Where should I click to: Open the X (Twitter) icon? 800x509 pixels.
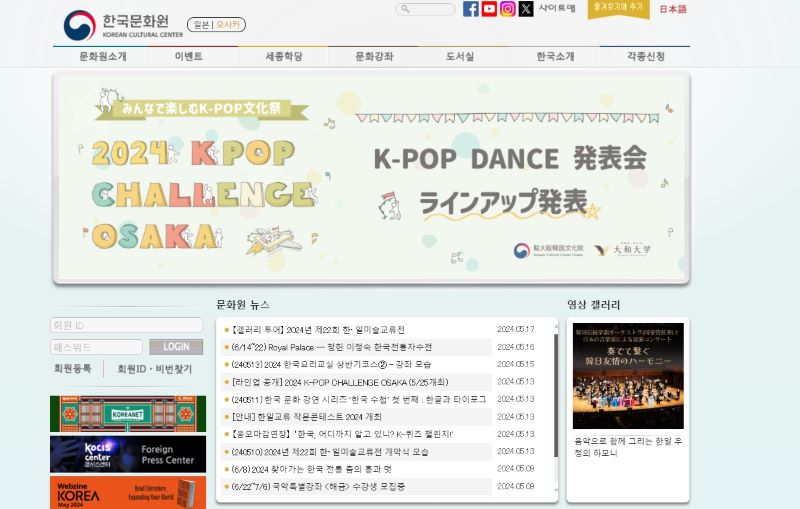pos(526,9)
